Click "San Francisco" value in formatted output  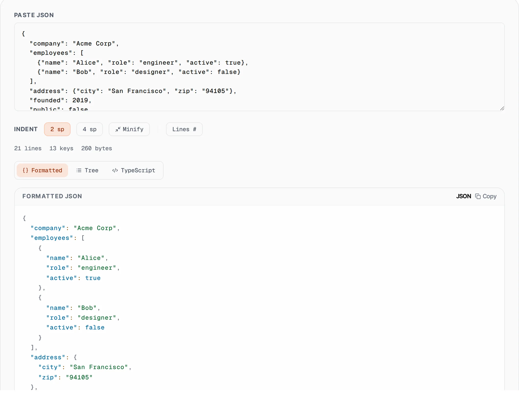(99, 367)
